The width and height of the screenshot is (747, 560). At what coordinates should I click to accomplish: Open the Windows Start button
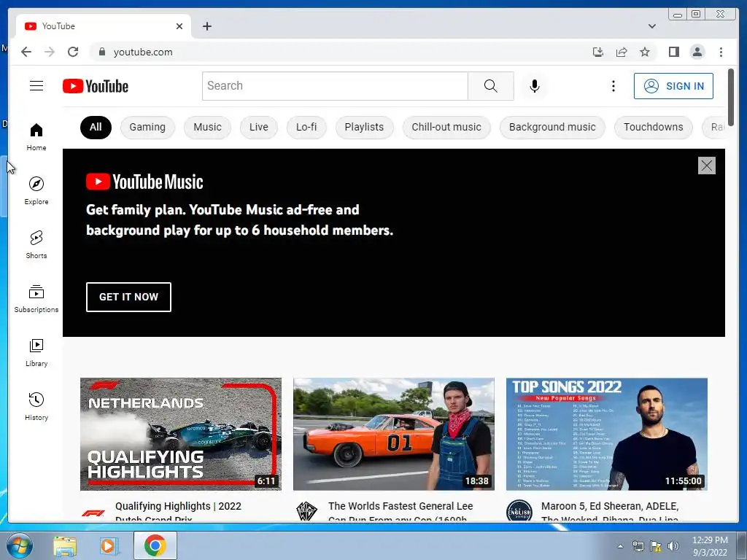20,545
